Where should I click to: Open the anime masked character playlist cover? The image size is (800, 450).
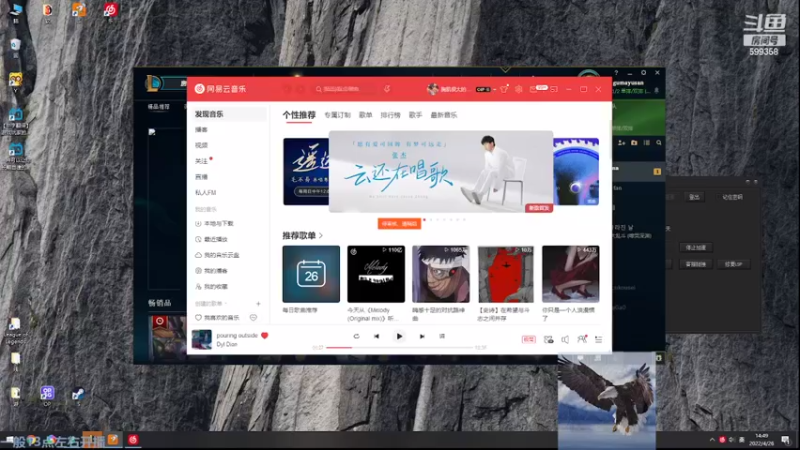pyautogui.click(x=441, y=274)
